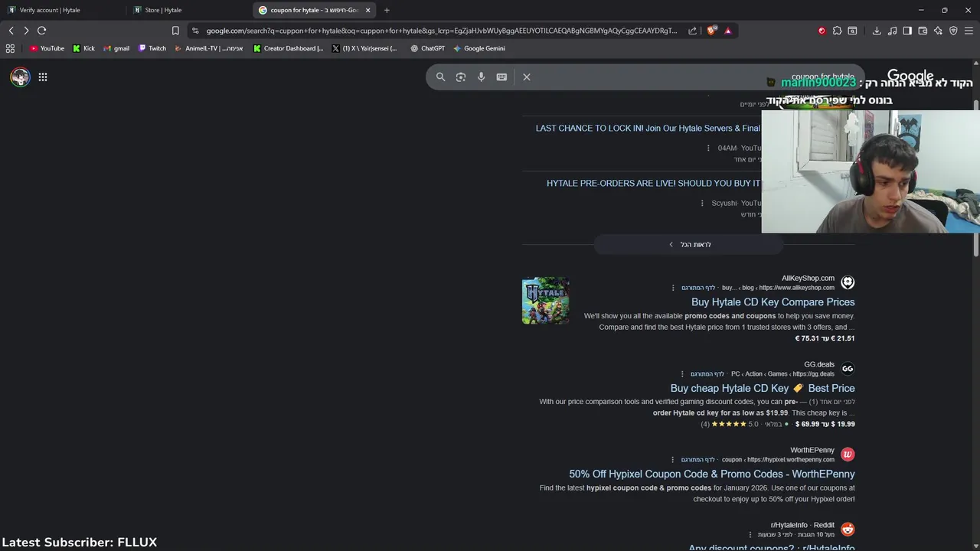Share this page using the share icon
Screen dimensions: 980x551
(x=692, y=31)
